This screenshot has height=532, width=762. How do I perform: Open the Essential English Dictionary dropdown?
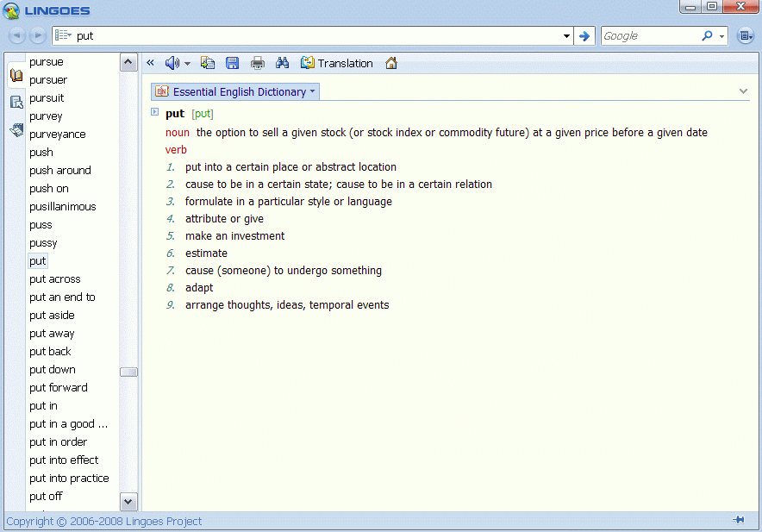pyautogui.click(x=234, y=91)
